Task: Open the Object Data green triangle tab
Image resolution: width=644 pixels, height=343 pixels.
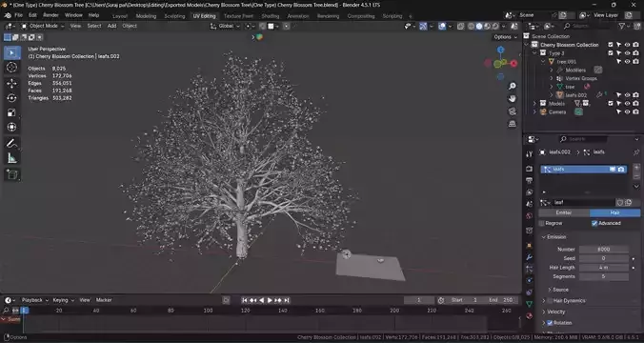Action: (530, 304)
